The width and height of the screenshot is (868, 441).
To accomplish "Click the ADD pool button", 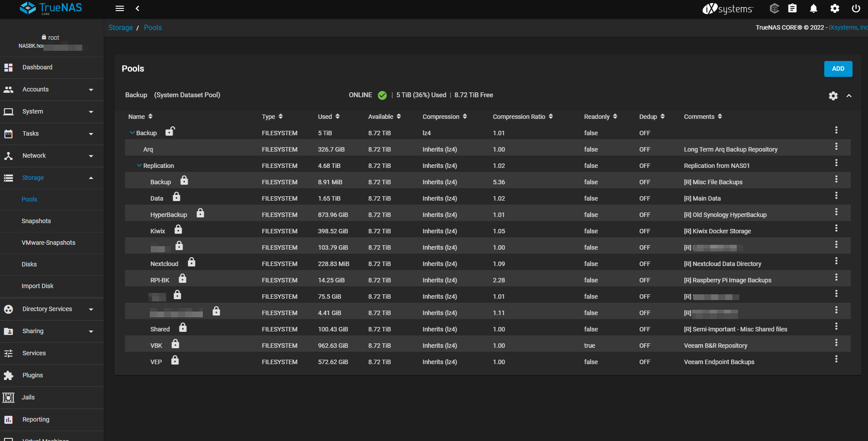I will (838, 68).
